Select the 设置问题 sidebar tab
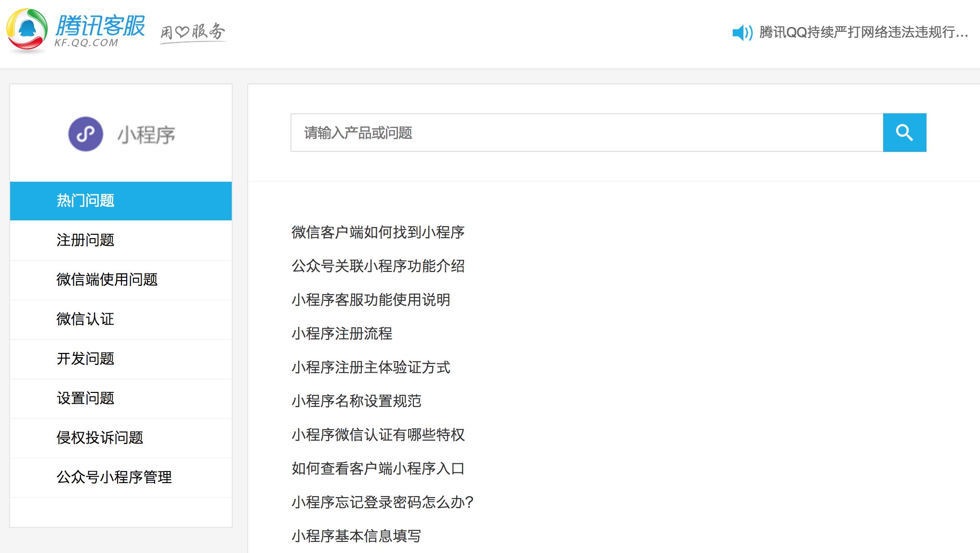The height and width of the screenshot is (553, 980). pyautogui.click(x=121, y=398)
